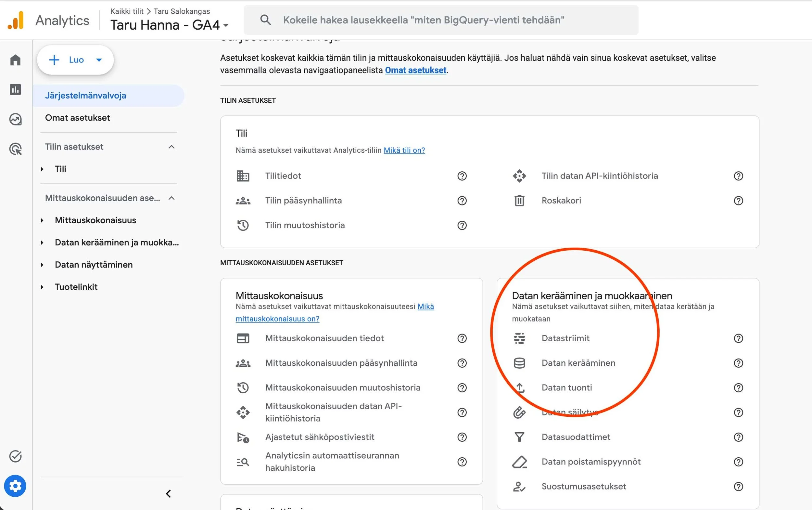Image resolution: width=812 pixels, height=510 pixels.
Task: Expand the Datan näyttäminen tree item
Action: coord(42,265)
